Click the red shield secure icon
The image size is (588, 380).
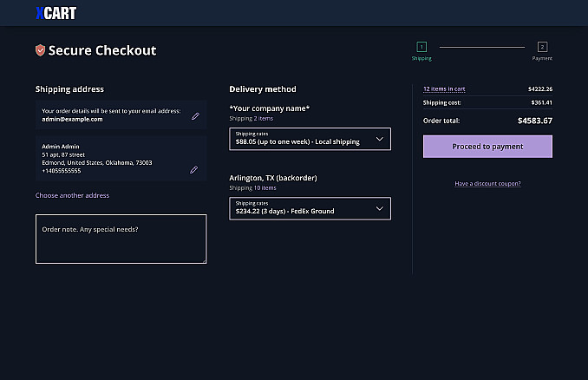pos(40,50)
